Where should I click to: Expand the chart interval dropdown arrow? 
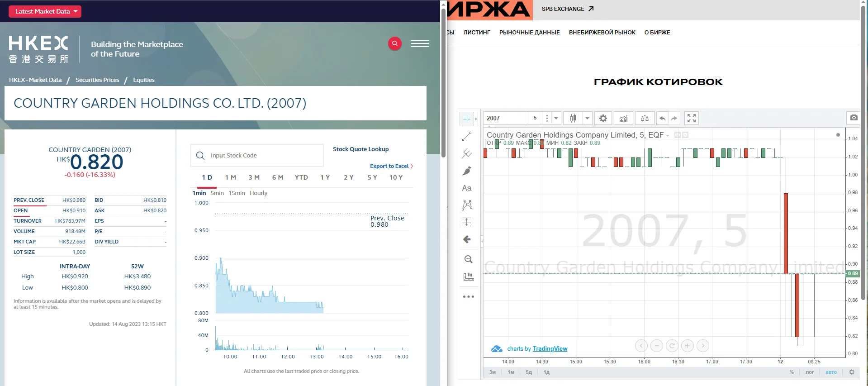[x=556, y=118]
